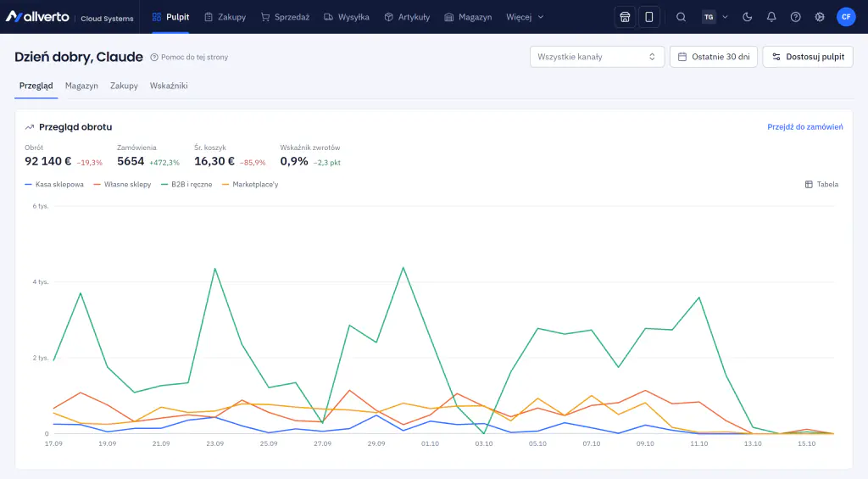Switch to the Magazyn sub-tab
868x479 pixels.
(x=81, y=86)
